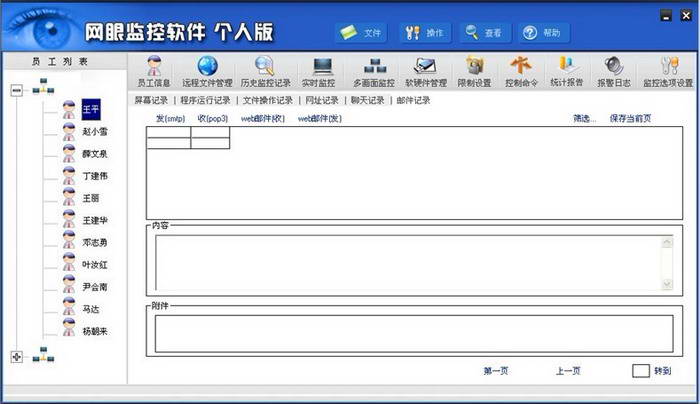Open the 员工信息 employee info tool
This screenshot has width=700, height=404.
[x=154, y=71]
